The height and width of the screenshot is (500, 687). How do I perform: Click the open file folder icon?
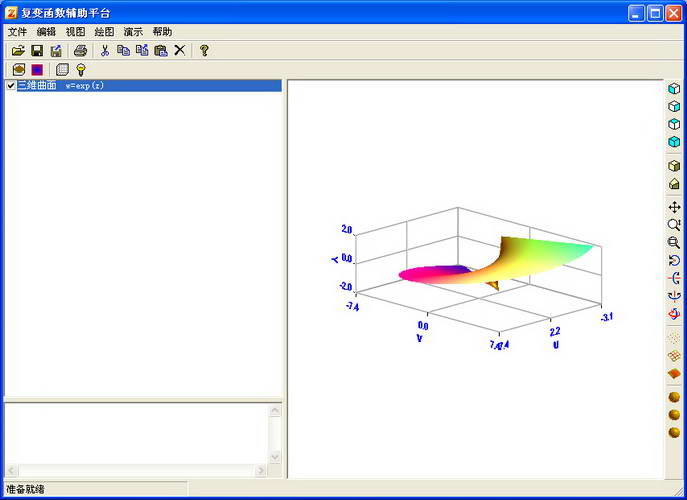pyautogui.click(x=18, y=50)
